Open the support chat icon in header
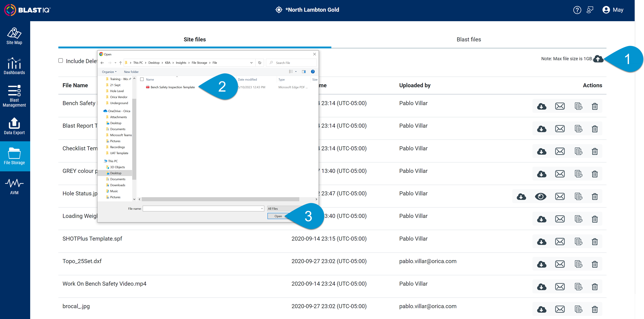This screenshot has height=319, width=644. pyautogui.click(x=590, y=10)
